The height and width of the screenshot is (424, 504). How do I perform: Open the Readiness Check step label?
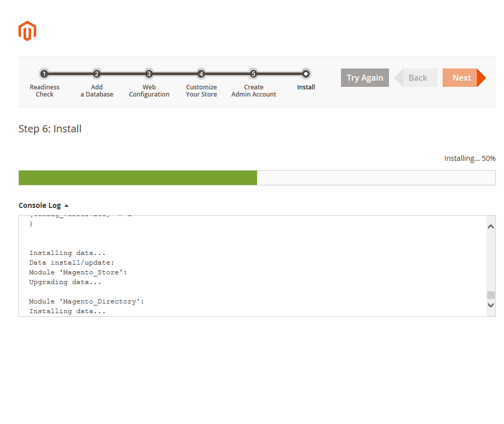coord(44,90)
